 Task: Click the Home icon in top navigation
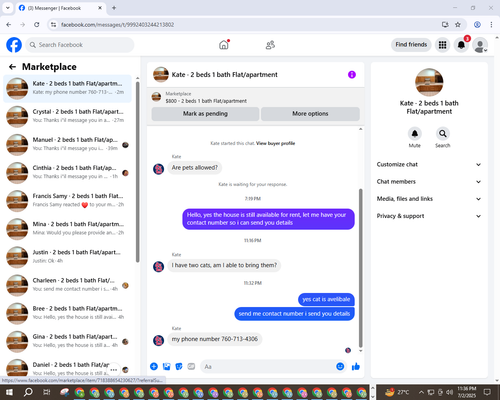coord(224,45)
